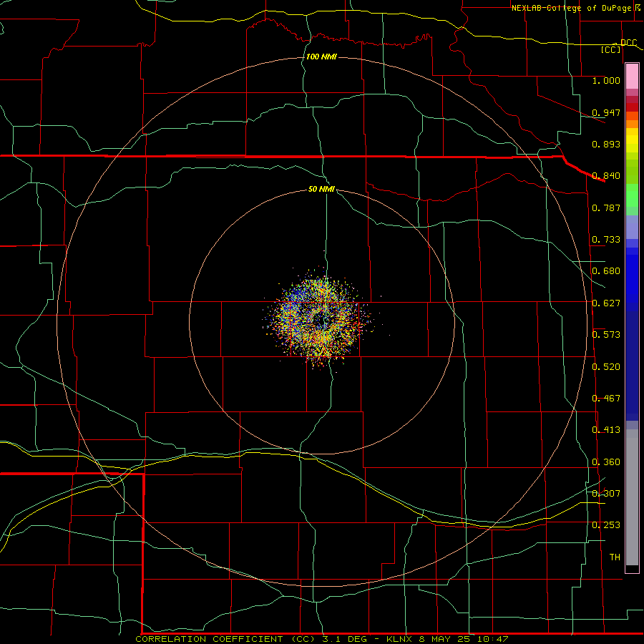Click the 0.360 legend value

pos(606,462)
